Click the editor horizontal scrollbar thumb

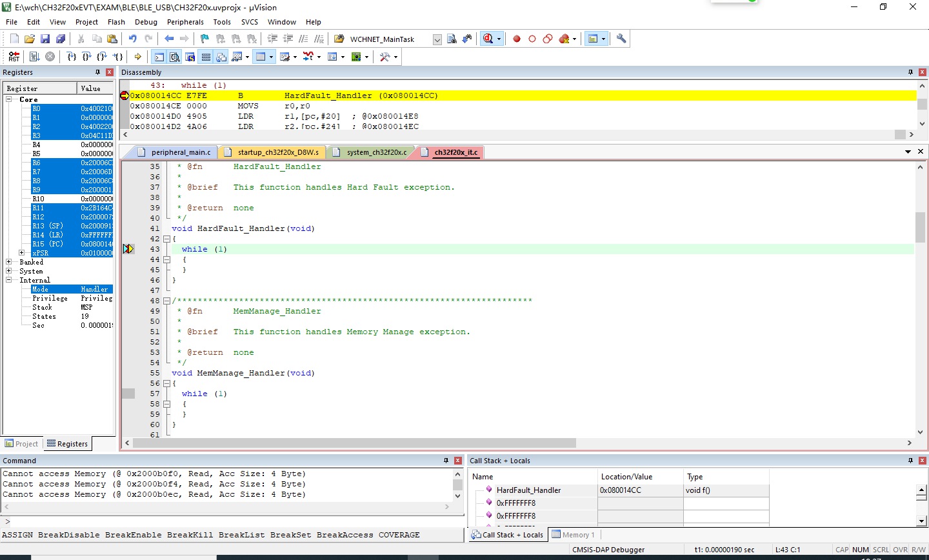(354, 443)
